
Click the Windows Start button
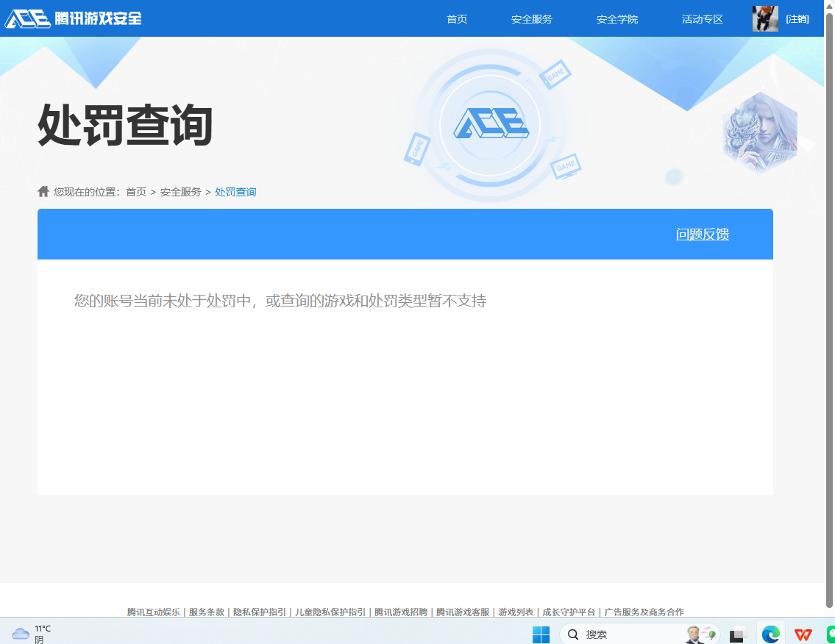(543, 633)
